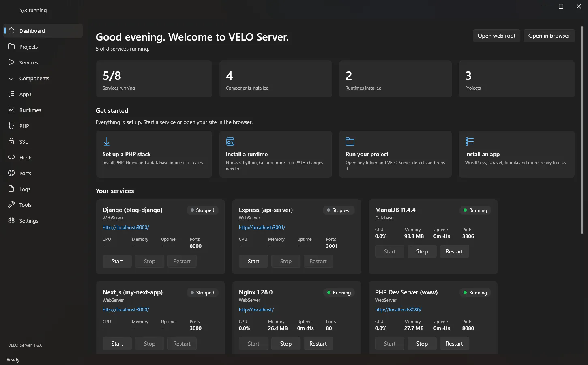Click the 5/8 running title text

pyautogui.click(x=33, y=10)
